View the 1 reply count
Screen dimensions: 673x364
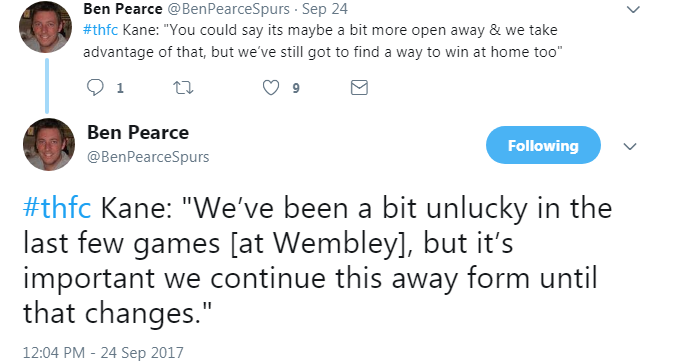click(x=120, y=88)
